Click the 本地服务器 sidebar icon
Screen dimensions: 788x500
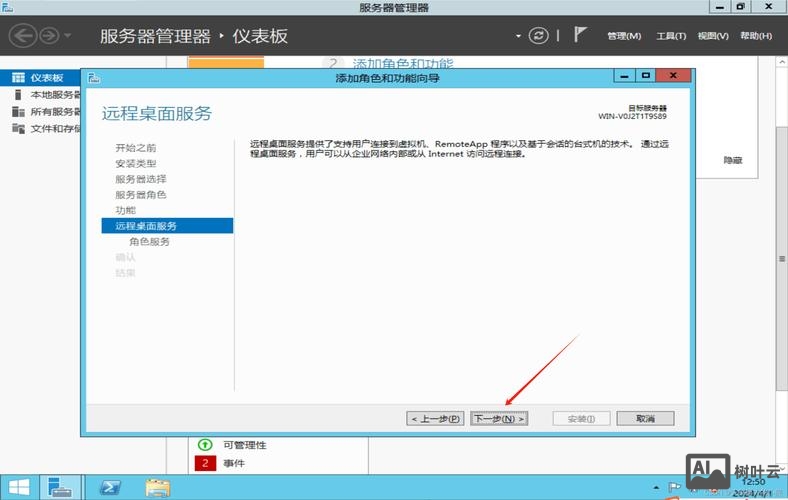point(18,94)
